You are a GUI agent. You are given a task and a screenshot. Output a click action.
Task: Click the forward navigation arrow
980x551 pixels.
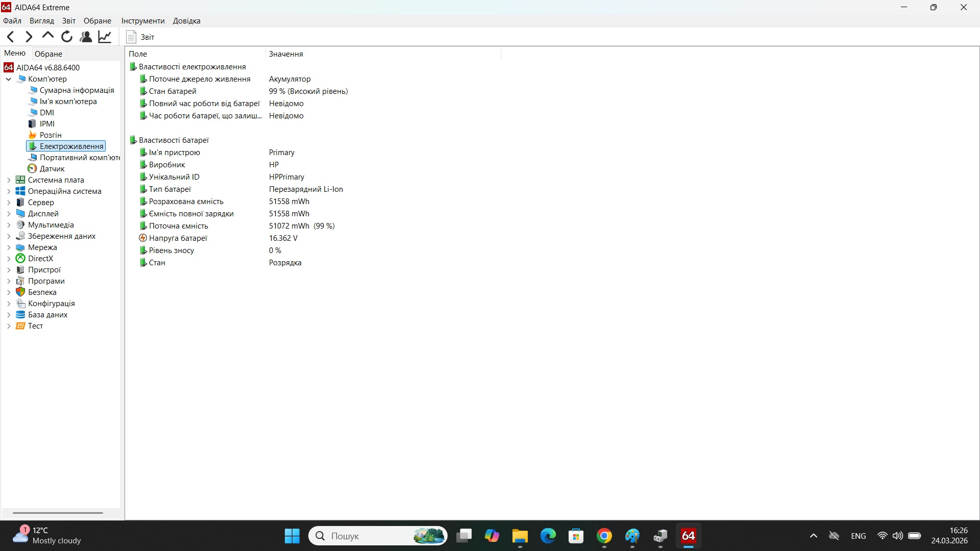click(29, 36)
